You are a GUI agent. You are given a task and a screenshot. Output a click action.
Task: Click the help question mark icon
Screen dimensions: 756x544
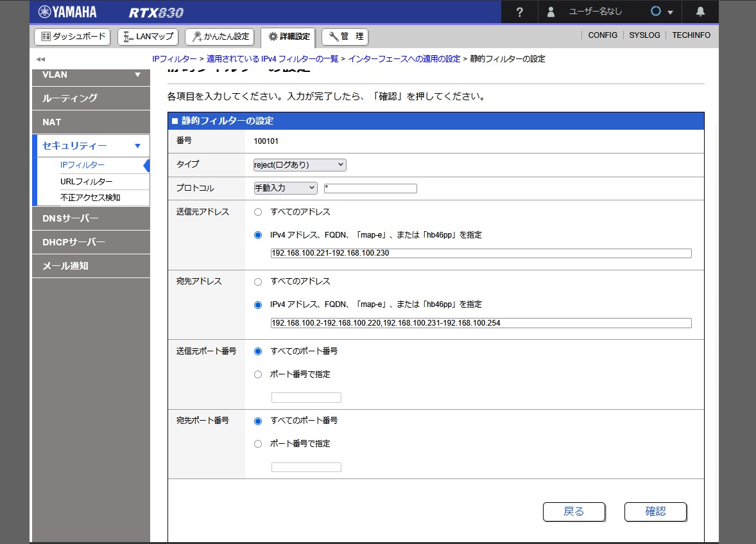(x=519, y=12)
